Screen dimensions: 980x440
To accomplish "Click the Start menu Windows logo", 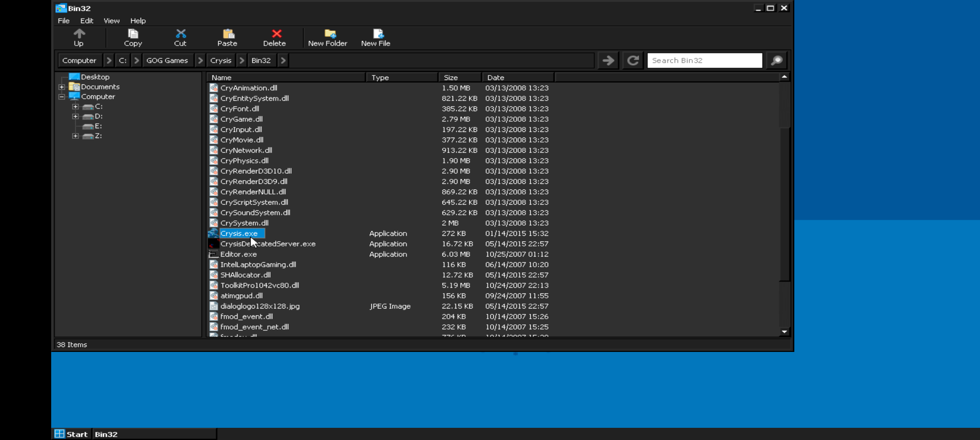I will pyautogui.click(x=59, y=434).
